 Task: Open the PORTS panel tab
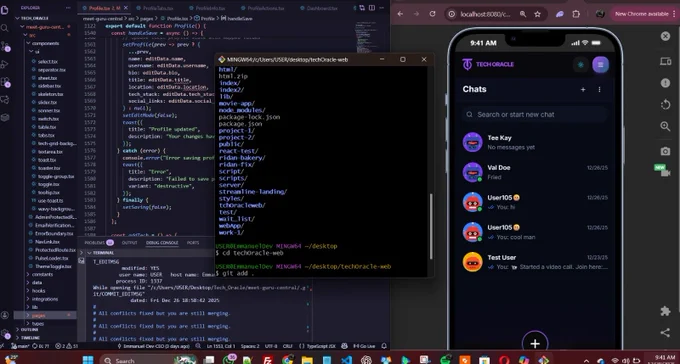click(193, 243)
